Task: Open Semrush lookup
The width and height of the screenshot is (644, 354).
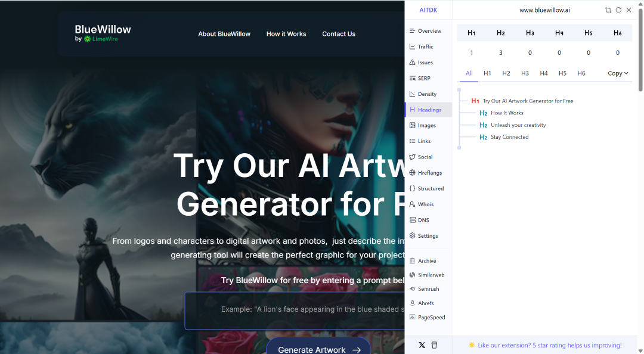Action: click(x=425, y=288)
